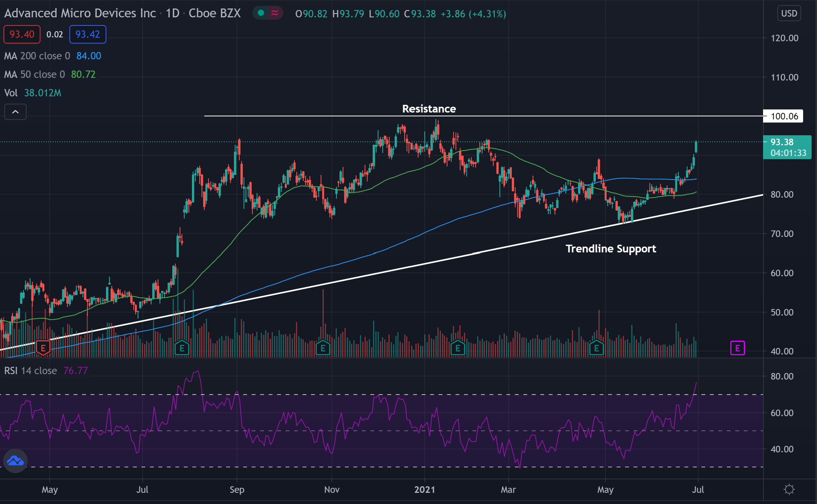This screenshot has width=817, height=504.
Task: Click the +3.86 (+4.31%) change value
Action: point(473,14)
